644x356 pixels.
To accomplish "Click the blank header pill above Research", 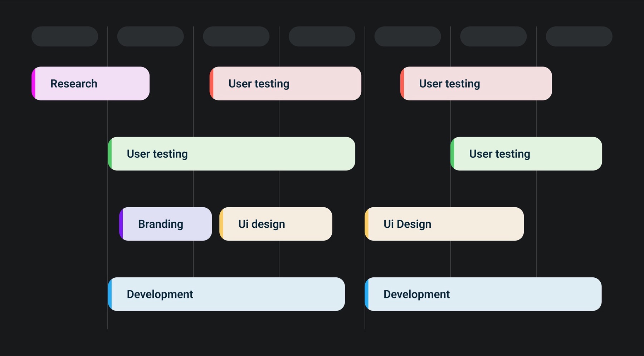I will click(65, 36).
